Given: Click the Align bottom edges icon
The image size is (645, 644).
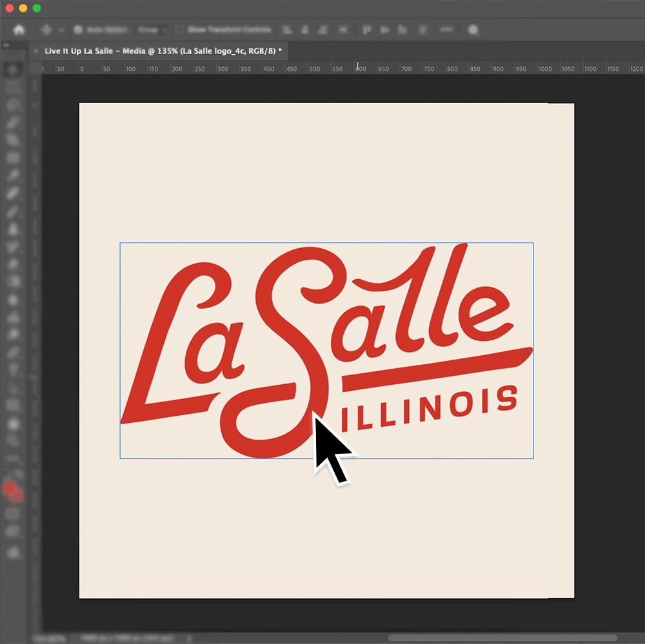Looking at the screenshot, I should [x=402, y=30].
